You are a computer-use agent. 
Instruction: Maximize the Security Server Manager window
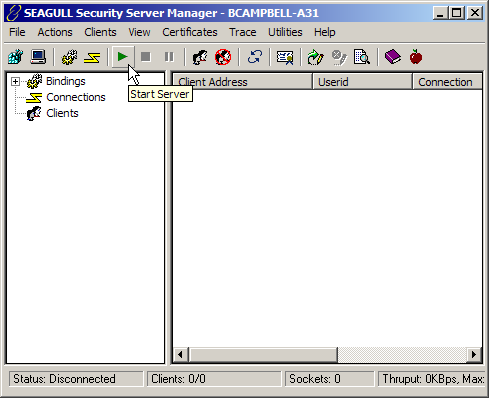(456, 13)
